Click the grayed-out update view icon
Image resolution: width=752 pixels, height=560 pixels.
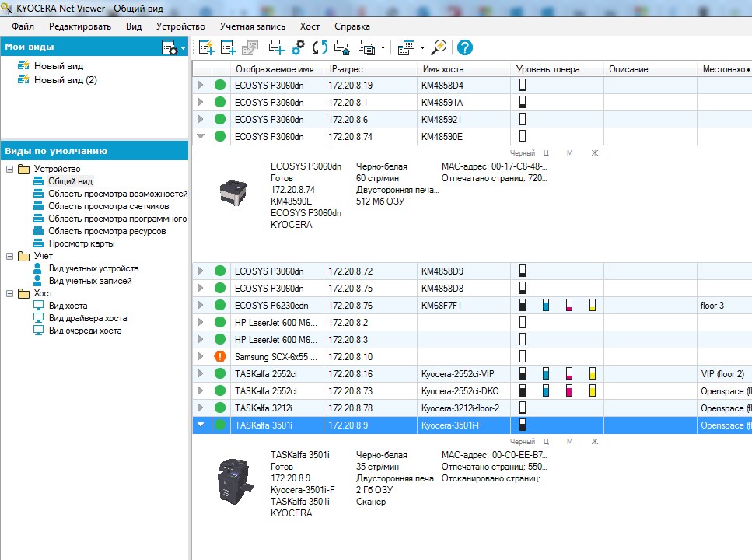pos(250,47)
